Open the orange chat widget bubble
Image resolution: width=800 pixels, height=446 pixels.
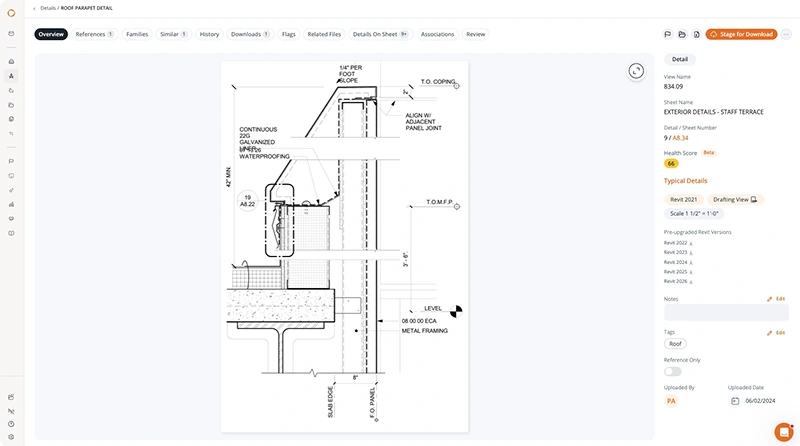[x=783, y=432]
